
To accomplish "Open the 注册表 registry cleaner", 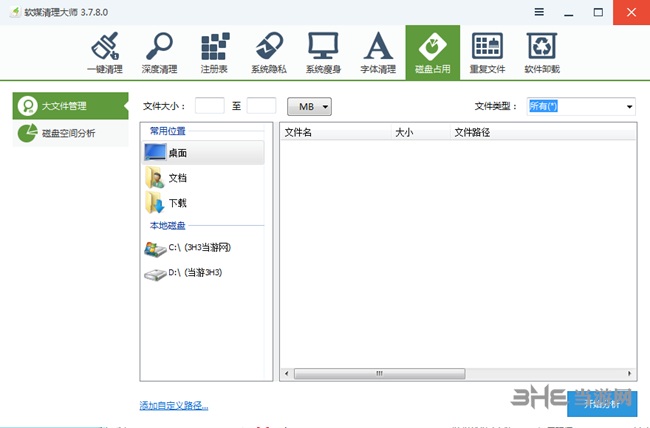I will 214,53.
